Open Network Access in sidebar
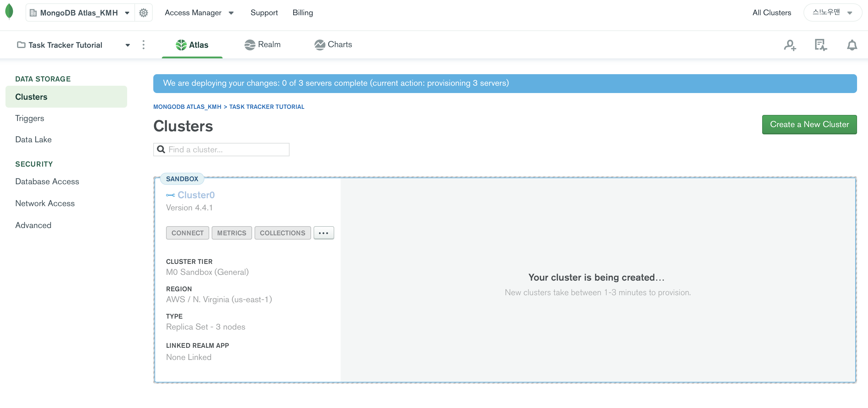This screenshot has height=408, width=868. coord(45,203)
